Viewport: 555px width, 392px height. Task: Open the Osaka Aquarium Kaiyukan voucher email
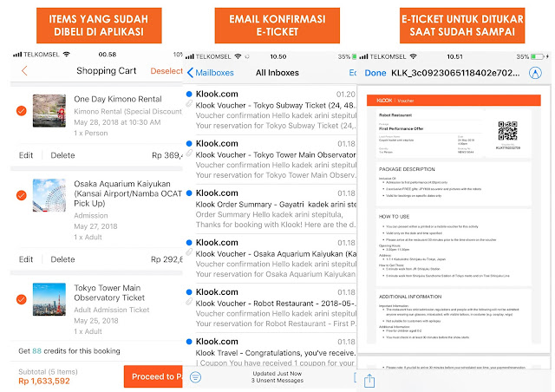pyautogui.click(x=271, y=258)
